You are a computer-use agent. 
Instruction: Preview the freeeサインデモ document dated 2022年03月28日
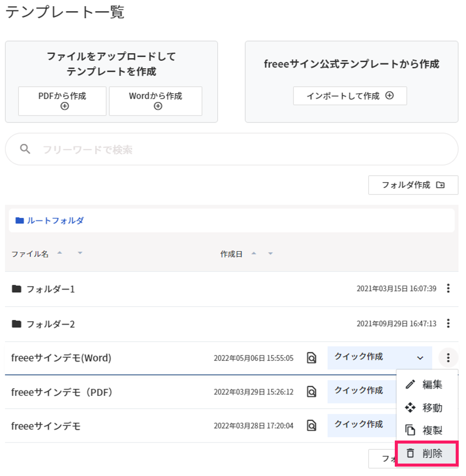311,425
